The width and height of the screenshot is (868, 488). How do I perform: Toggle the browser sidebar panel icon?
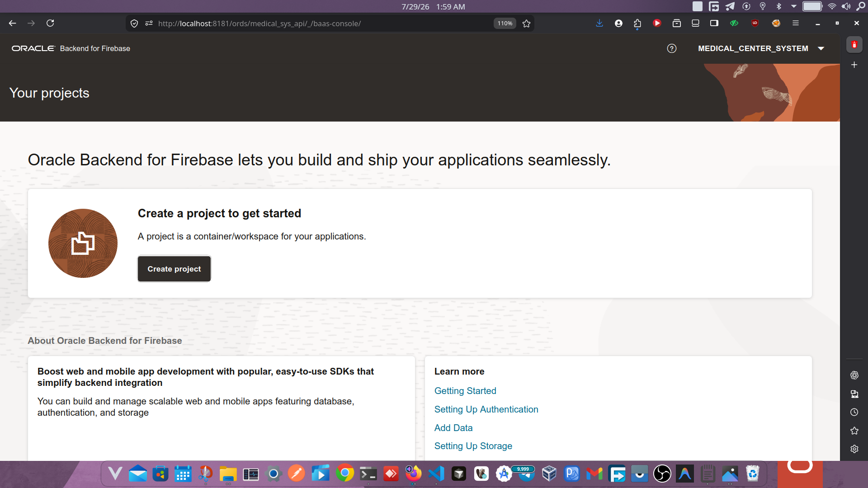click(714, 23)
